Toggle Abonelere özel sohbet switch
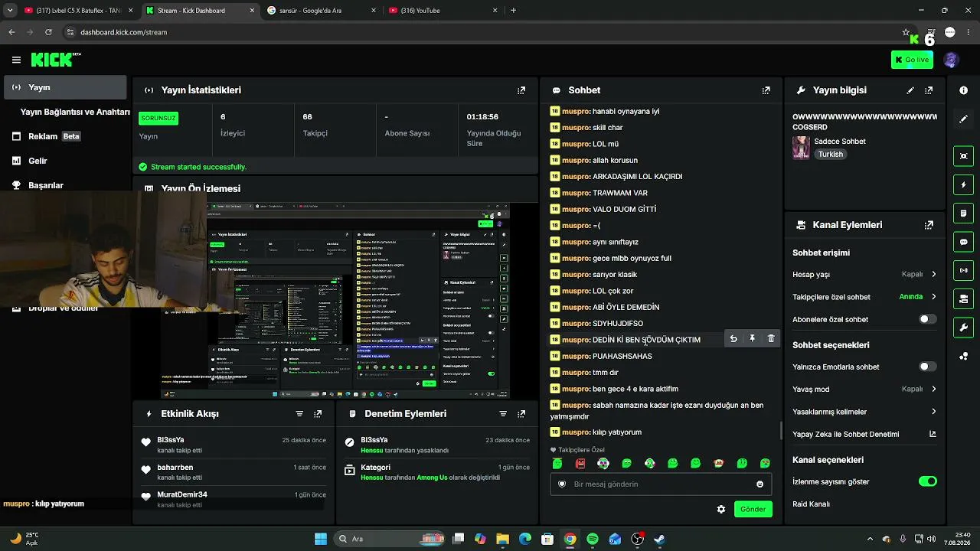Viewport: 980px width, 551px height. coord(927,319)
